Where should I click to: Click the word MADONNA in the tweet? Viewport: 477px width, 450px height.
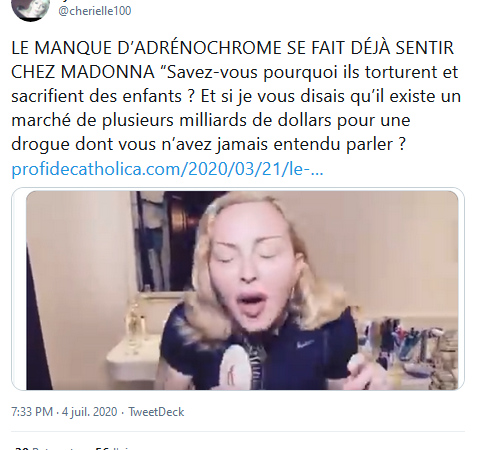[x=108, y=72]
